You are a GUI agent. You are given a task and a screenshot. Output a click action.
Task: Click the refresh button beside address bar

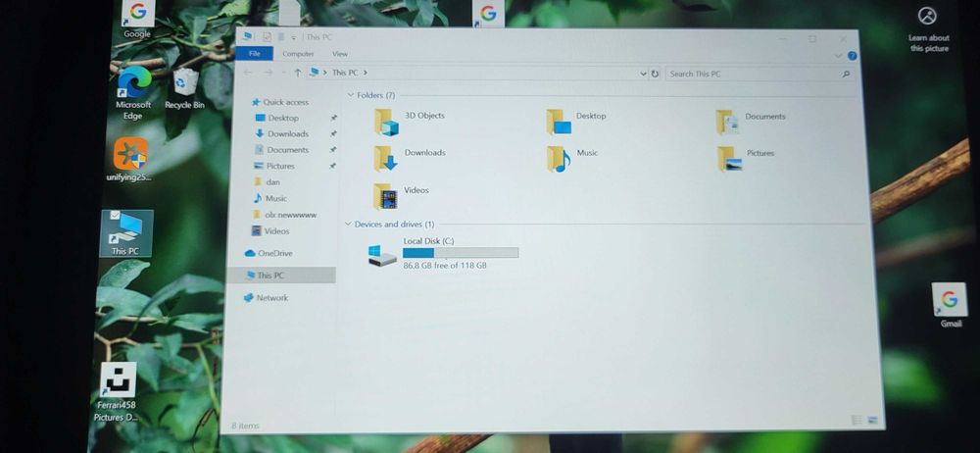[x=655, y=74]
